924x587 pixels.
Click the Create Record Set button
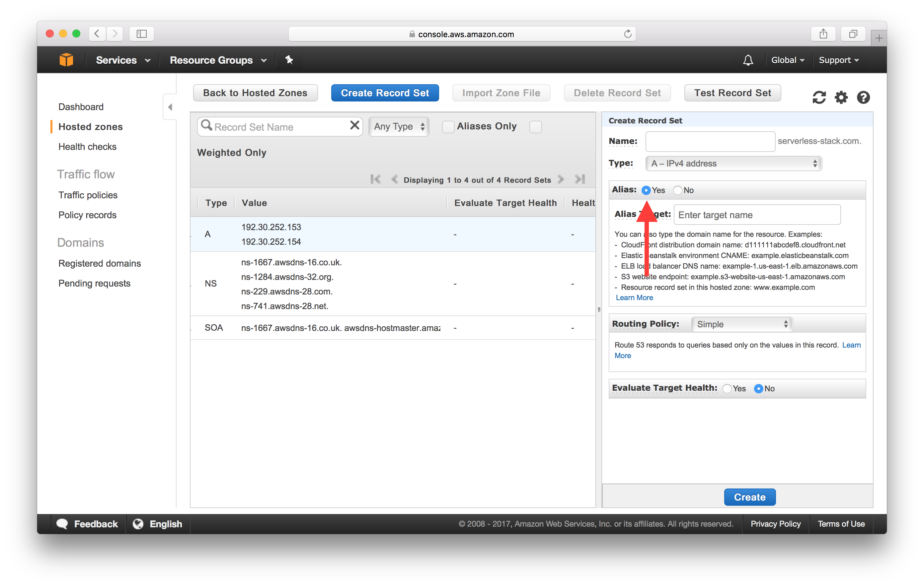click(385, 93)
